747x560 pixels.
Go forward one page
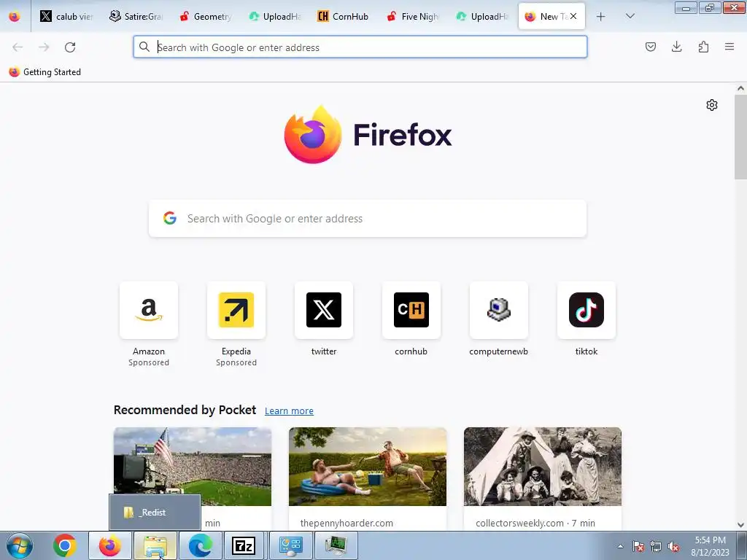44,47
